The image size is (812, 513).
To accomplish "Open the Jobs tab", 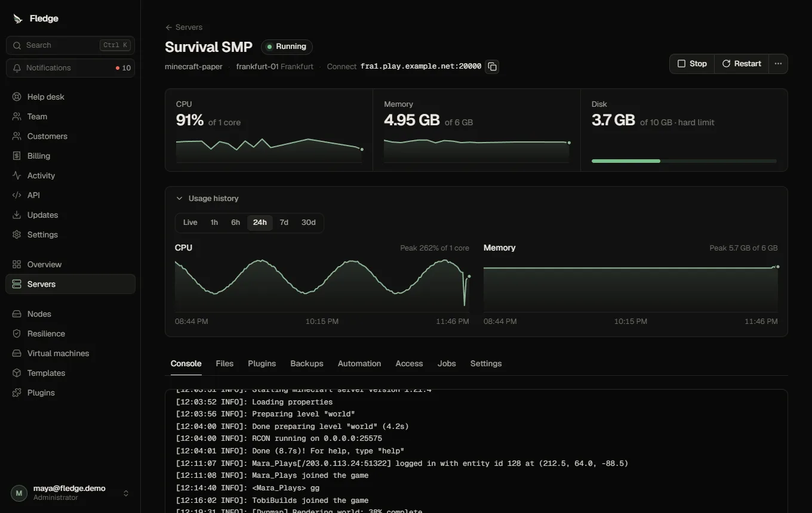I will tap(447, 363).
